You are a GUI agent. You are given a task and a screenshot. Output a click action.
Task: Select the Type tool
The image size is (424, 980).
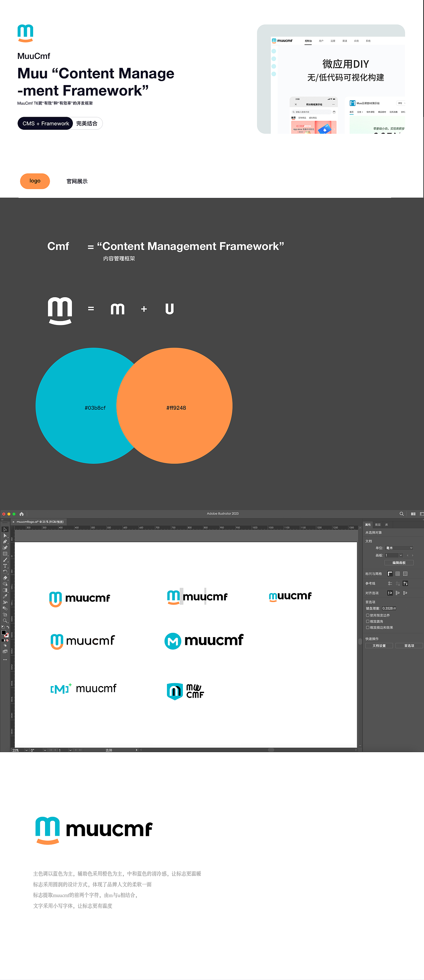click(x=5, y=566)
